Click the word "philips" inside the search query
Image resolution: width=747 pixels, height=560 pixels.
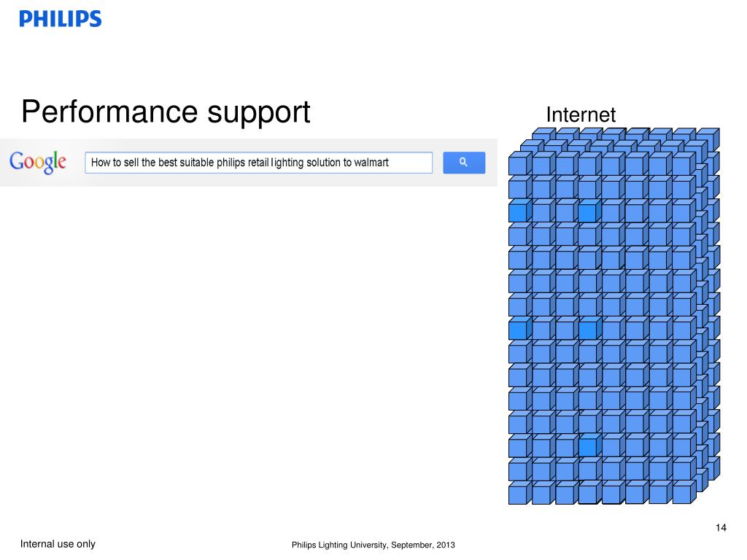tap(231, 163)
